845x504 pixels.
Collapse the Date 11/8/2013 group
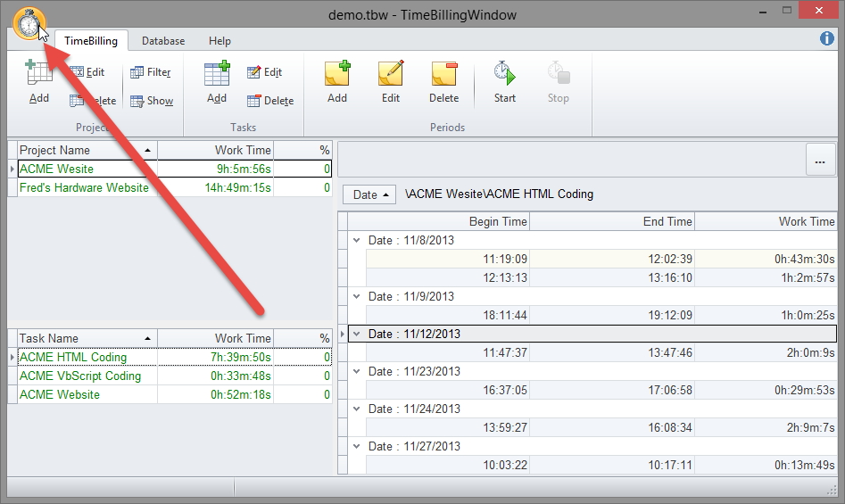357,240
